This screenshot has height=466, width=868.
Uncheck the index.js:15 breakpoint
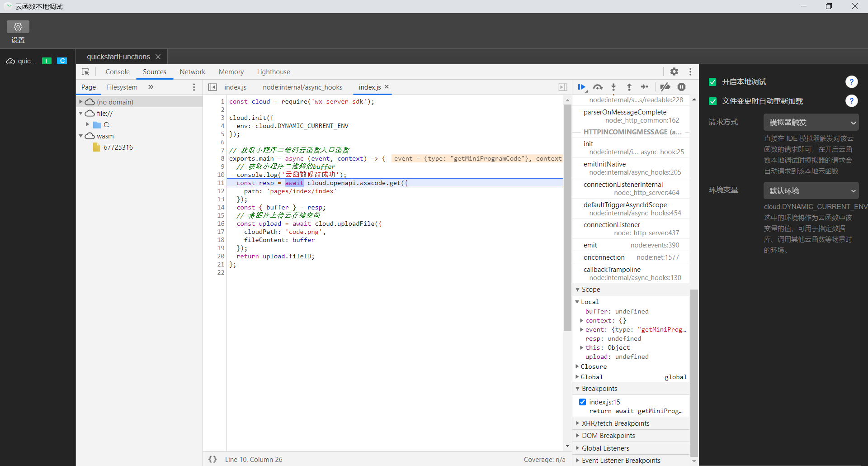(x=582, y=402)
